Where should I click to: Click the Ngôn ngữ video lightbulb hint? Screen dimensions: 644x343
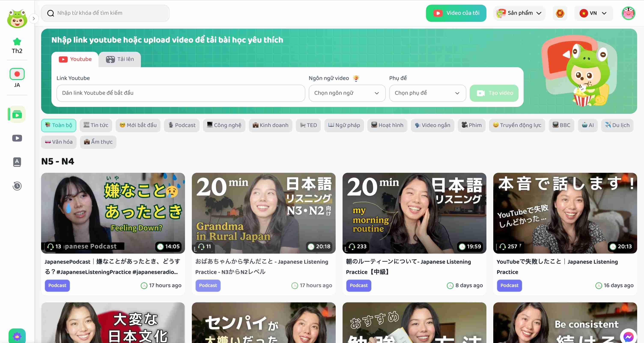356,78
